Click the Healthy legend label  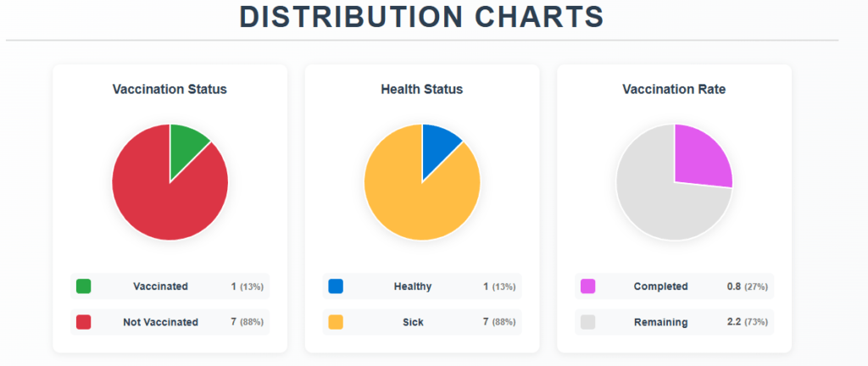click(413, 286)
